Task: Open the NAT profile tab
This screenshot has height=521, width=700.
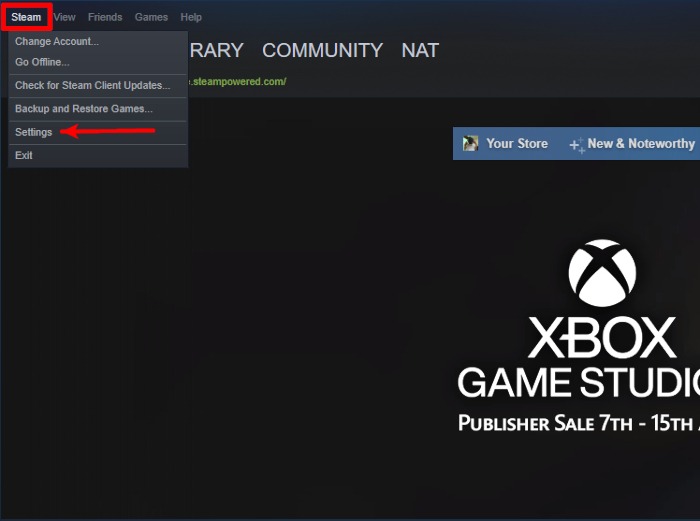Action: [x=420, y=50]
